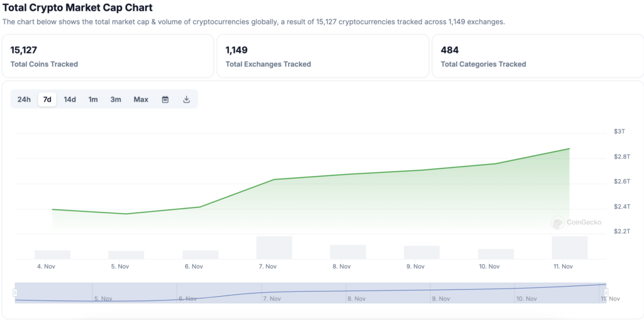Switch chart range to 24h
644x320 pixels.
click(x=24, y=99)
